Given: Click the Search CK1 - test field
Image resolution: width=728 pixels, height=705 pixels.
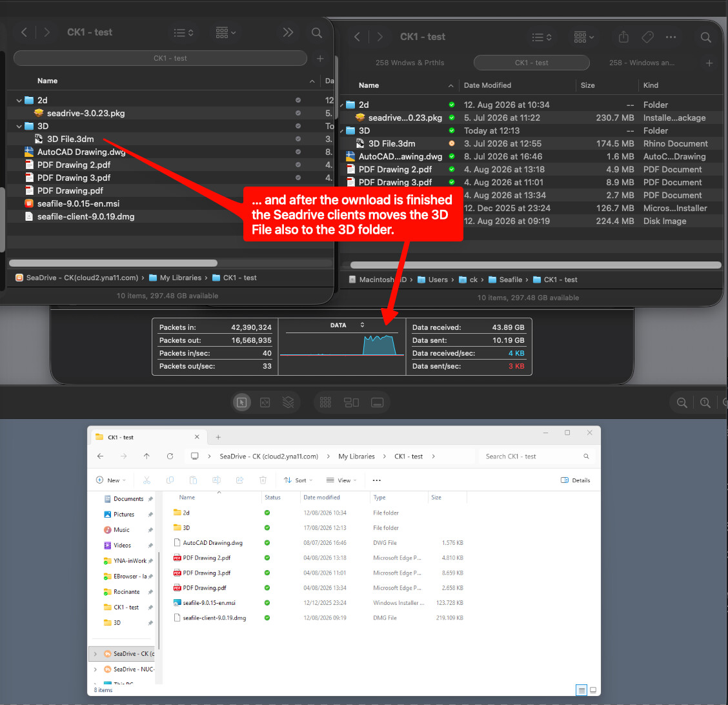Looking at the screenshot, I should pyautogui.click(x=536, y=456).
